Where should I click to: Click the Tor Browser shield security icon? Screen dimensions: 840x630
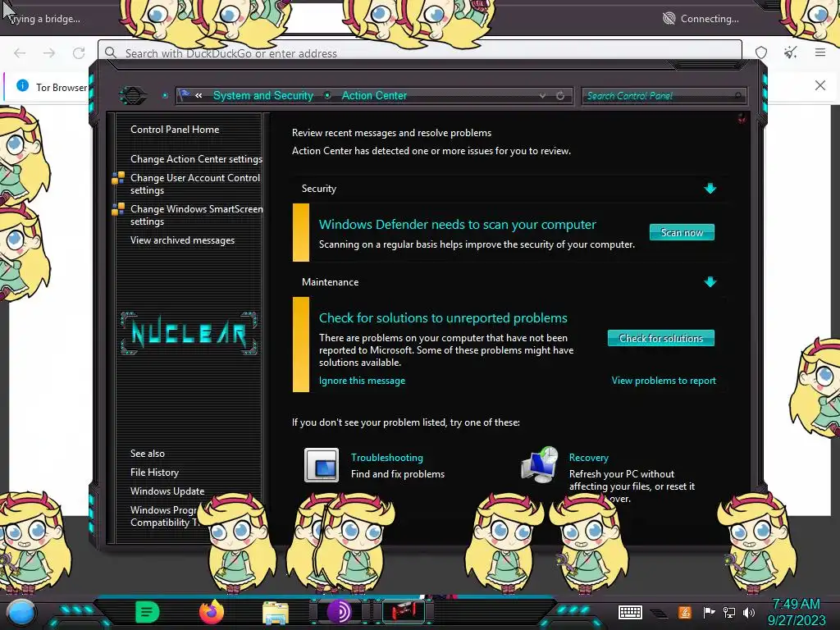click(760, 52)
